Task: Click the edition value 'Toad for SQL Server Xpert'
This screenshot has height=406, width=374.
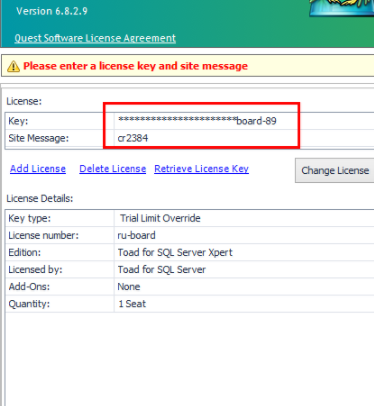Action: [175, 253]
